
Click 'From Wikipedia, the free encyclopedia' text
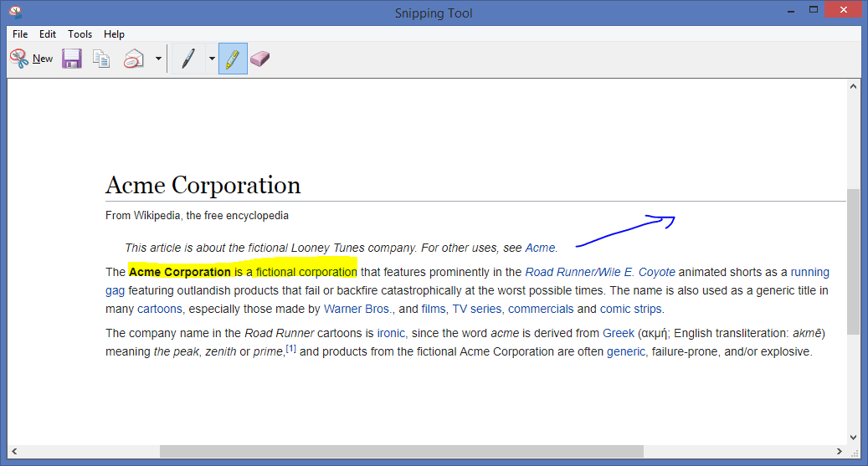[x=197, y=216]
